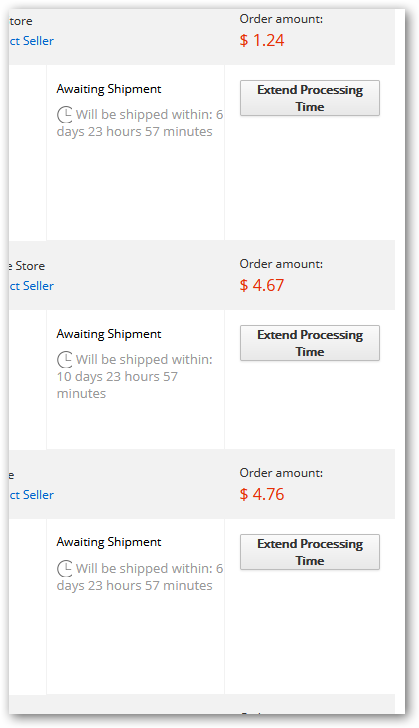Image resolution: width=419 pixels, height=728 pixels.
Task: Open Contact Seller link for the $4.67 order
Action: pos(31,286)
